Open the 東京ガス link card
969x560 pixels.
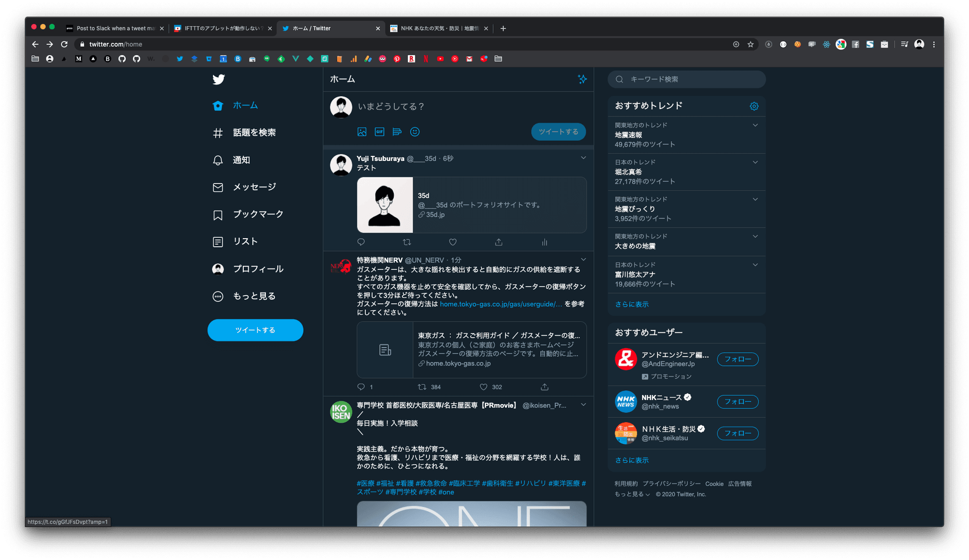coord(472,350)
